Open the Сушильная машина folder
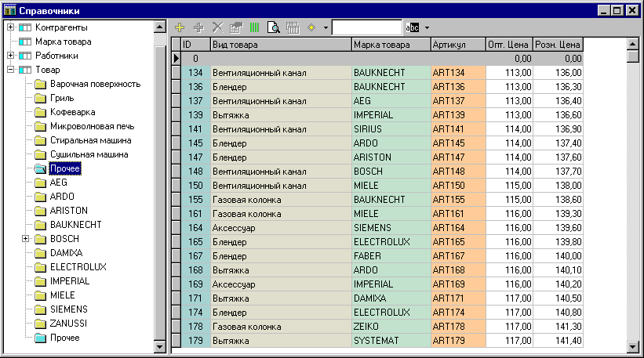Viewport: 644px width, 358px height. point(89,154)
